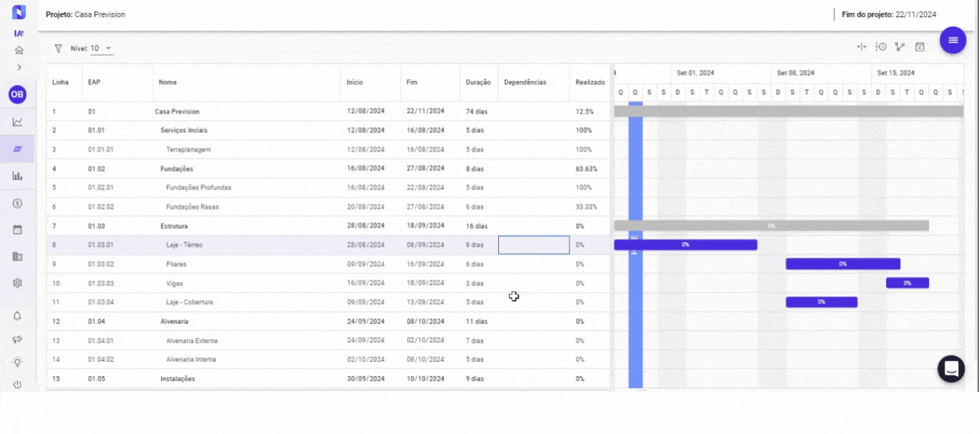Expand the sidebar with chevron arrow
This screenshot has width=980, height=434.
pos(19,67)
